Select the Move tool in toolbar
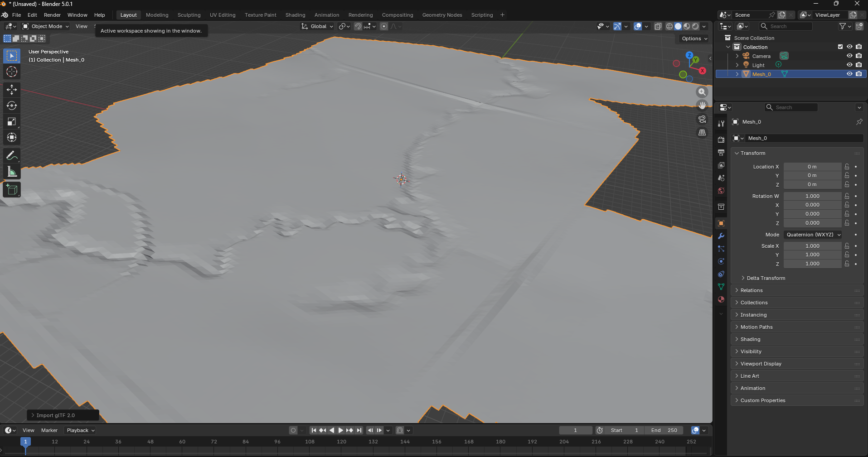The height and width of the screenshot is (457, 868). pos(12,90)
